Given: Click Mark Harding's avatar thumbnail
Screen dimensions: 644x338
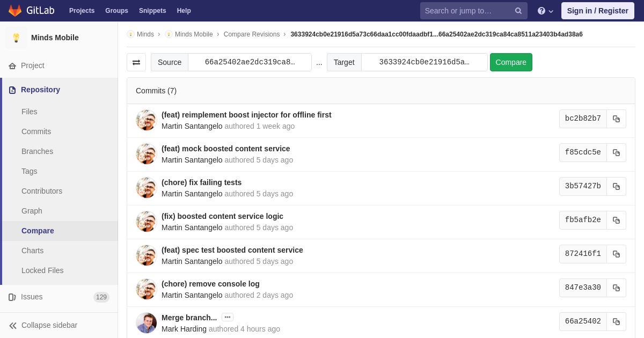Looking at the screenshot, I should 146,323.
